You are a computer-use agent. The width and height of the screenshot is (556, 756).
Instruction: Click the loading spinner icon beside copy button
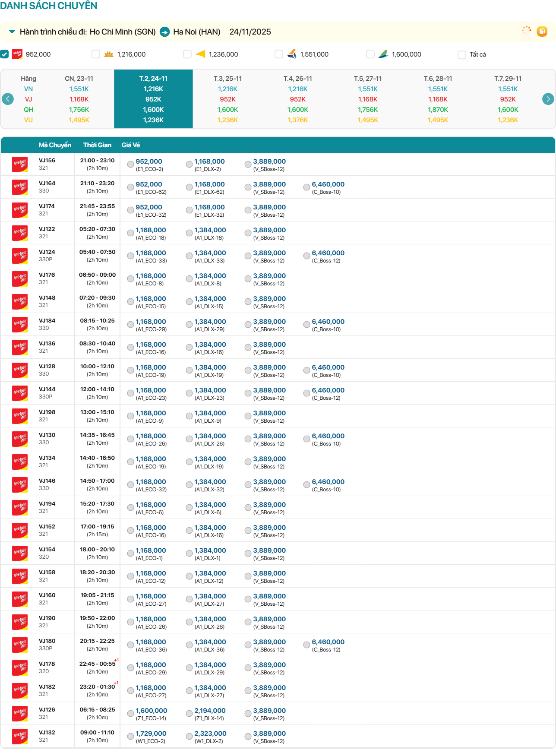[526, 30]
